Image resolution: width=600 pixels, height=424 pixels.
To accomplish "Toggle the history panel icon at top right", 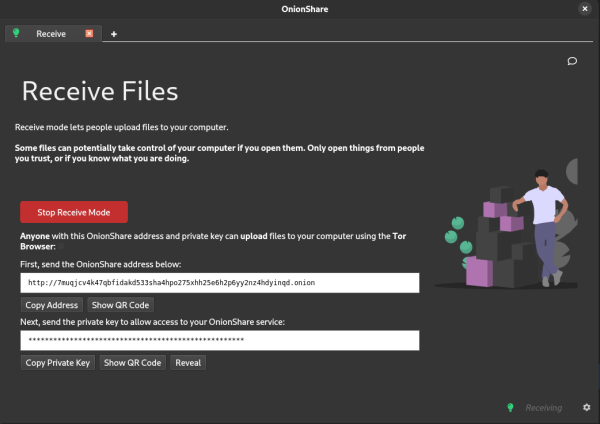I will click(572, 61).
